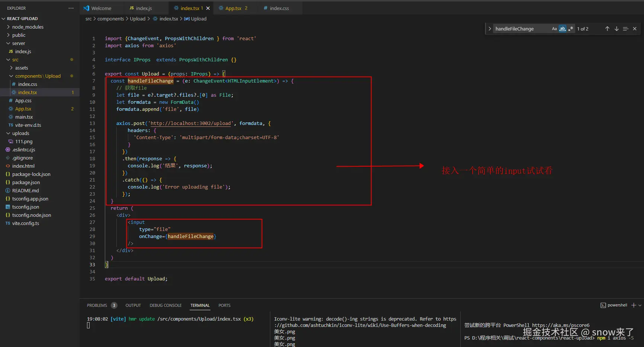Open vite.config.ts file in Explorer

tap(26, 223)
